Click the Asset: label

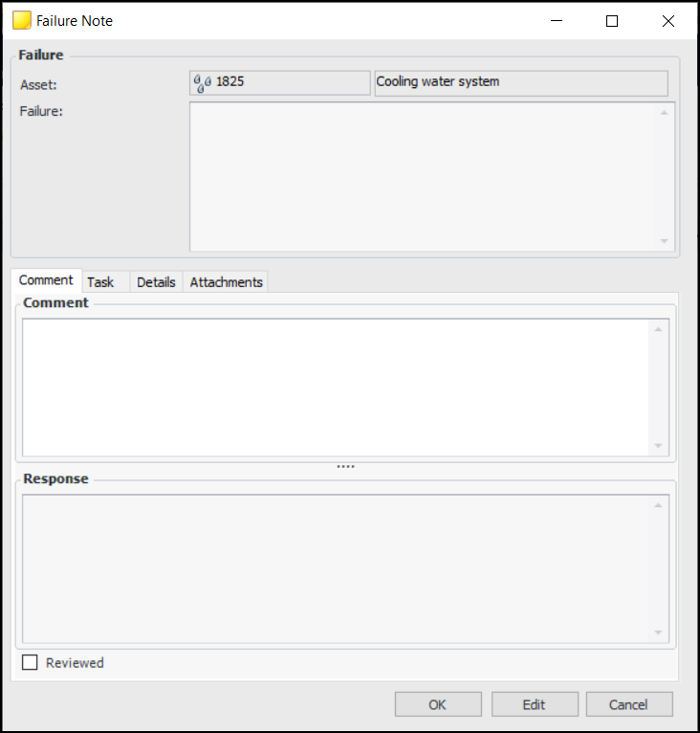38,84
